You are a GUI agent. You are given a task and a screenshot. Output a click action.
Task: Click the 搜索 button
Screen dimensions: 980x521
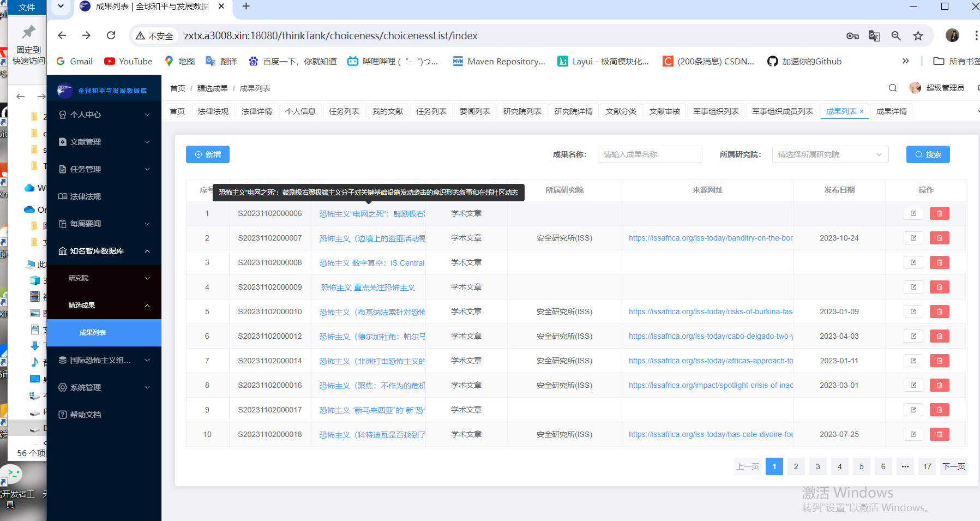928,154
